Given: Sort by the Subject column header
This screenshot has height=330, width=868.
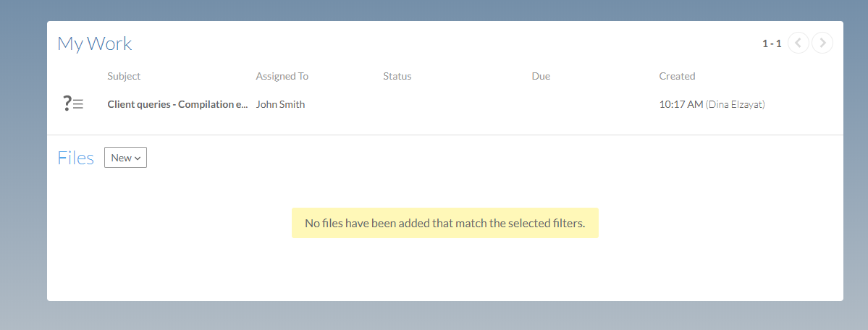Looking at the screenshot, I should [124, 76].
